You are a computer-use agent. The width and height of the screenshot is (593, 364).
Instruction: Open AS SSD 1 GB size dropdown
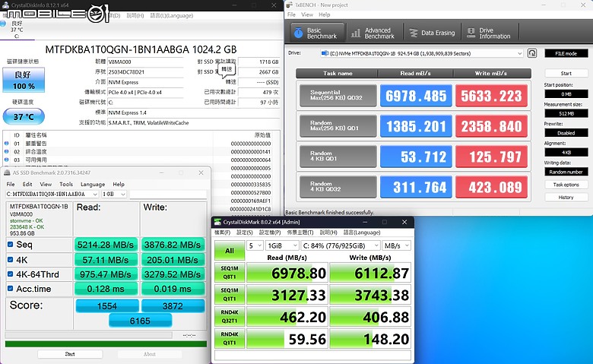click(x=114, y=194)
